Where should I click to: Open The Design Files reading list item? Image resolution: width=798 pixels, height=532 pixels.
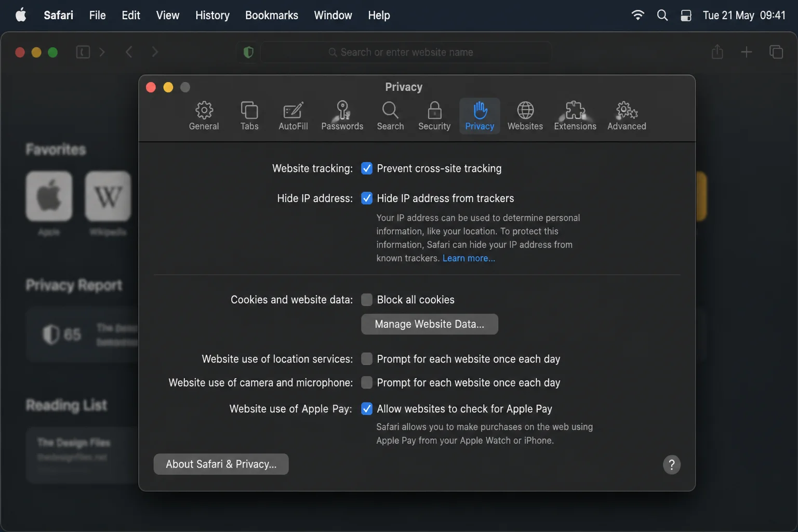tap(83, 455)
